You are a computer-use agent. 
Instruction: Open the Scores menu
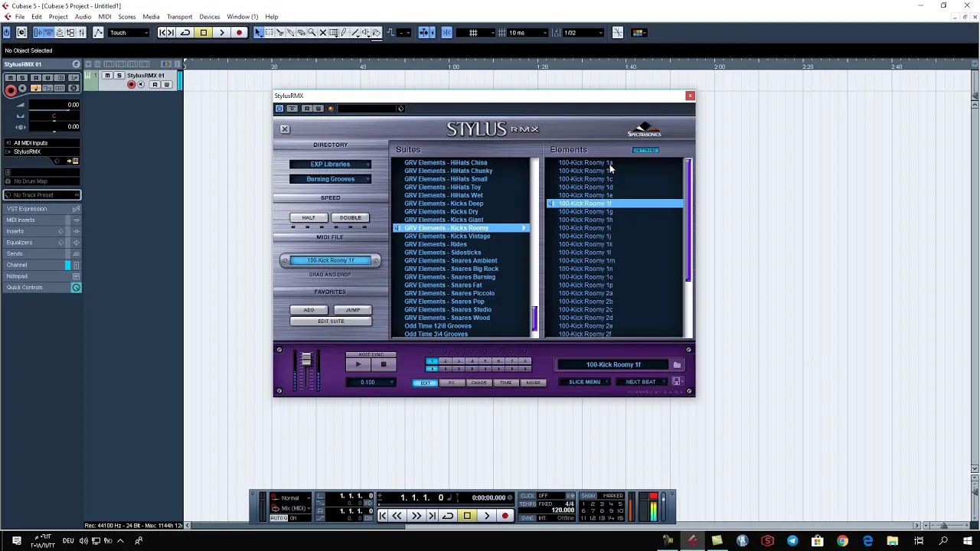pos(127,17)
